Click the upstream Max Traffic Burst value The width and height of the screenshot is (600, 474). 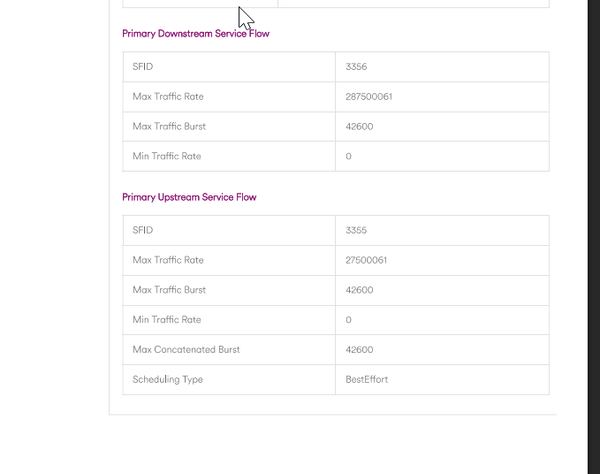(x=359, y=290)
